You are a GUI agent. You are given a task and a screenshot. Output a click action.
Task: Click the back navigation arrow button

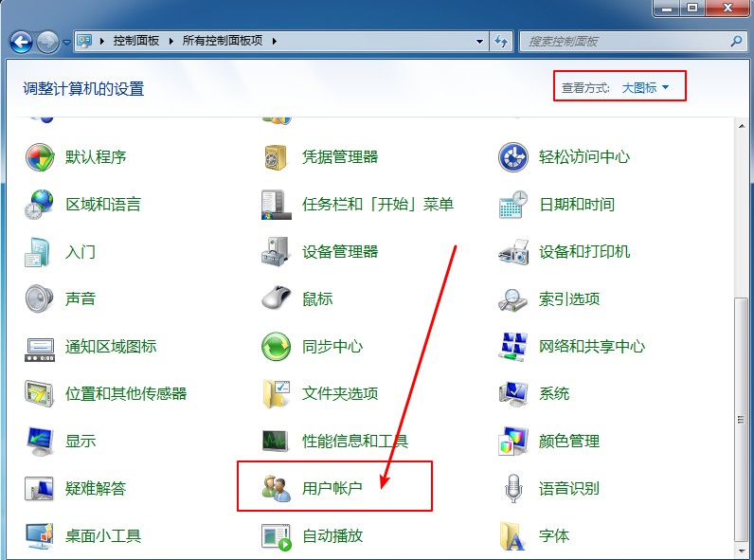click(22, 42)
